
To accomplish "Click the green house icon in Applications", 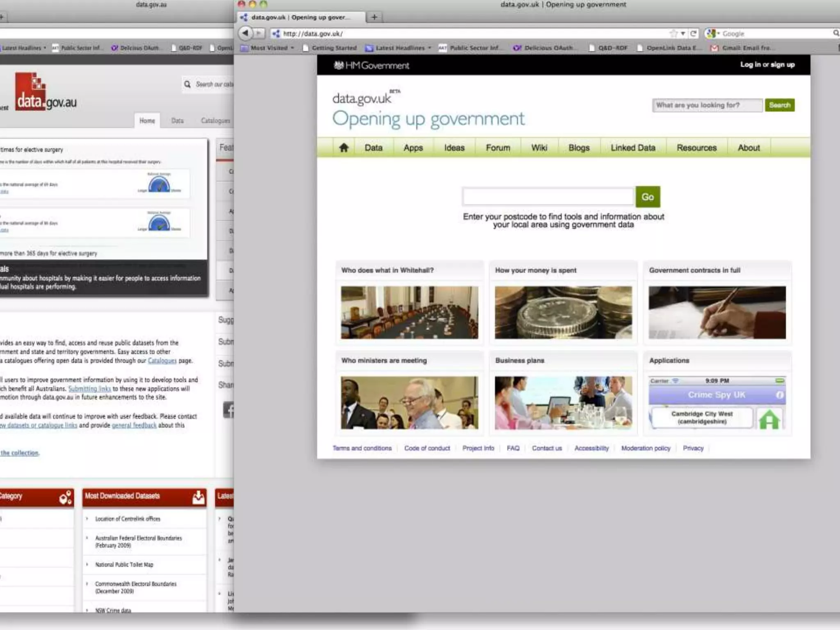I will click(x=769, y=419).
